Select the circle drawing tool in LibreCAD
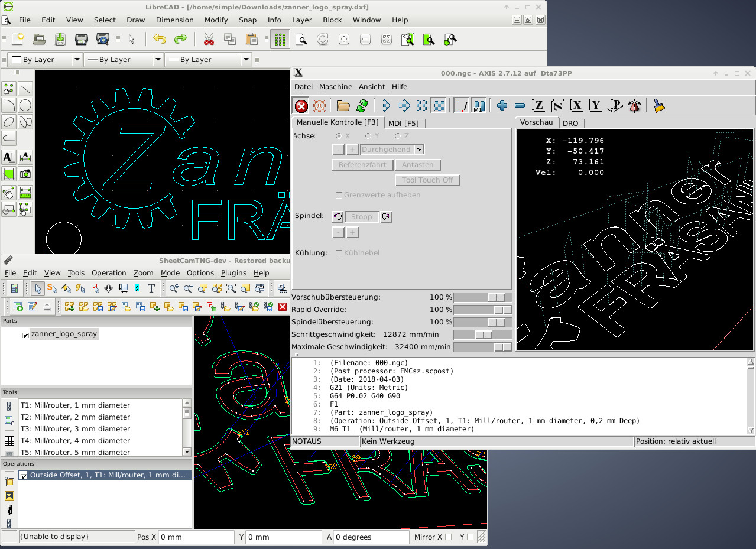The width and height of the screenshot is (756, 549). coord(25,106)
